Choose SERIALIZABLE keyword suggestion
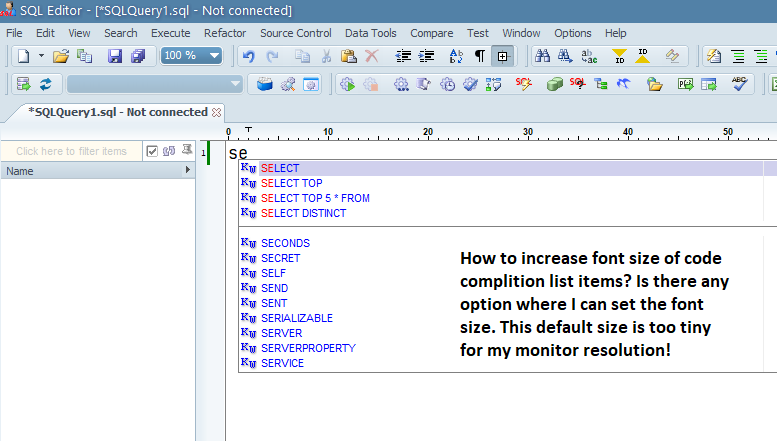This screenshot has width=777, height=441. point(297,318)
